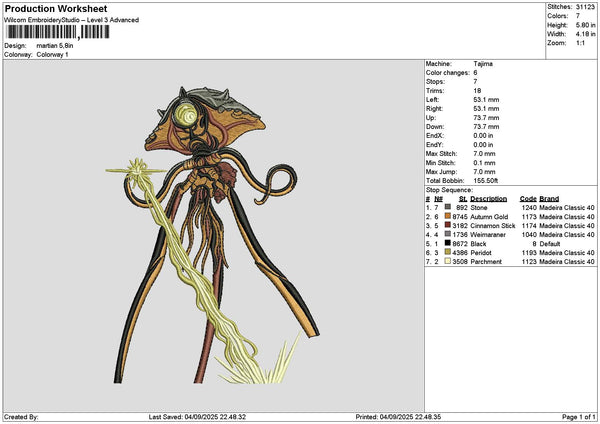
Task: Click the 'Cinnamon Stick' description text
Action: tap(493, 225)
